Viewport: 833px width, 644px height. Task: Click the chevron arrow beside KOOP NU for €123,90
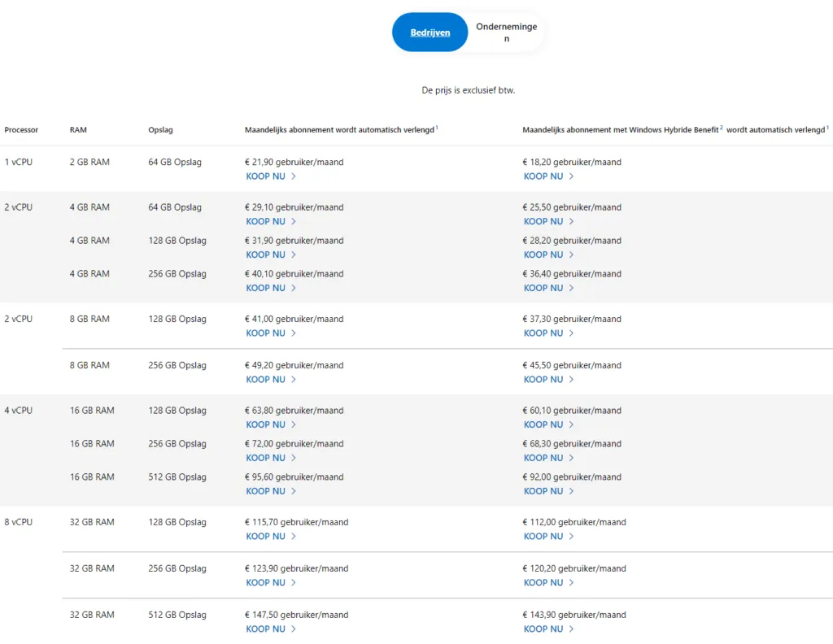[294, 583]
